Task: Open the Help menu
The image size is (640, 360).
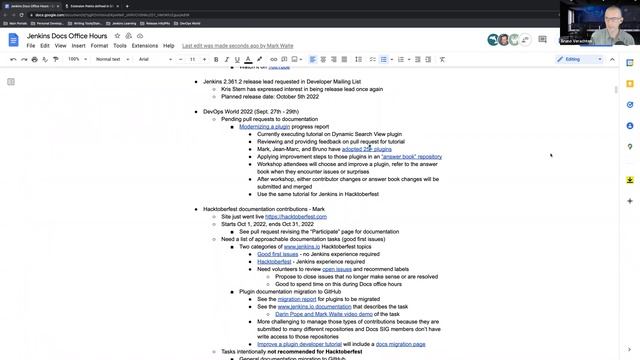Action: pyautogui.click(x=169, y=46)
